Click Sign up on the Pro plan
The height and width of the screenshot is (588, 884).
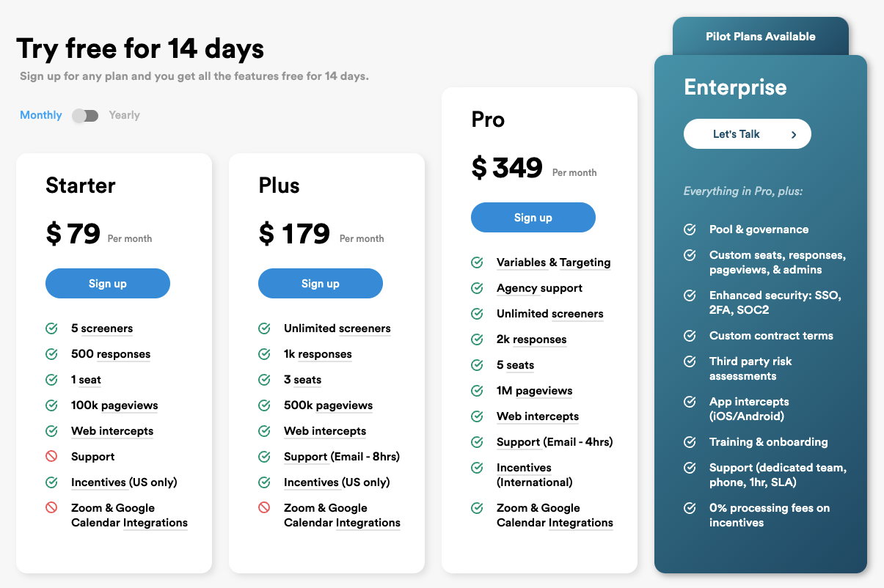(533, 217)
